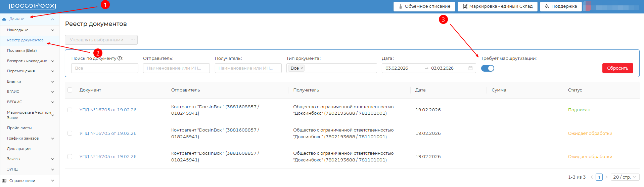This screenshot has height=187, width=644.
Task: Click the table icon next to Справочники
Action: 4,181
